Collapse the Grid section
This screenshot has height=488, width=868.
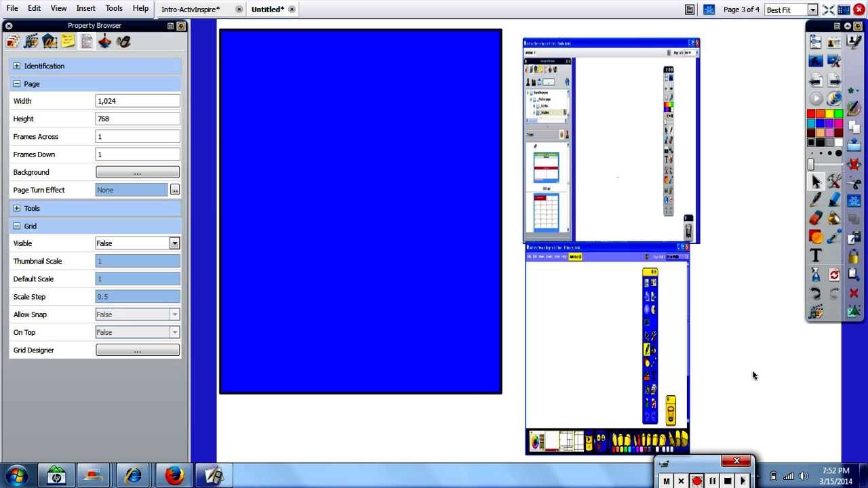16,226
